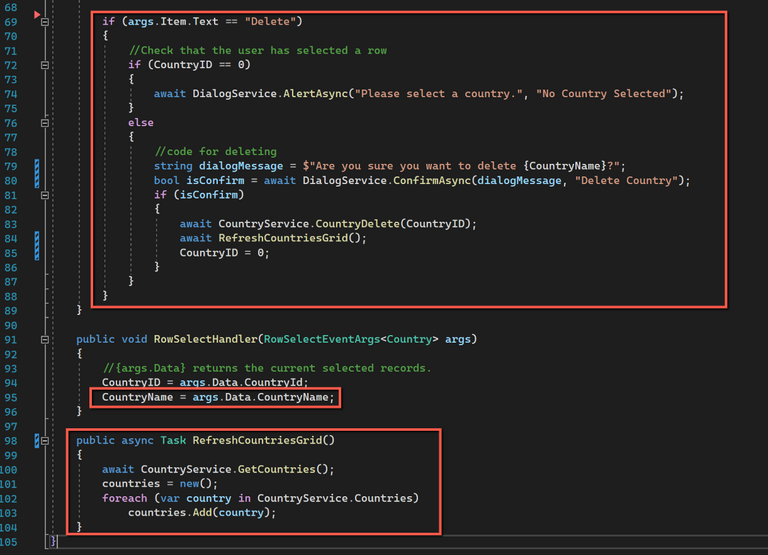The height and width of the screenshot is (555, 768).
Task: Collapse the RowSelectHandler method
Action: [x=45, y=339]
